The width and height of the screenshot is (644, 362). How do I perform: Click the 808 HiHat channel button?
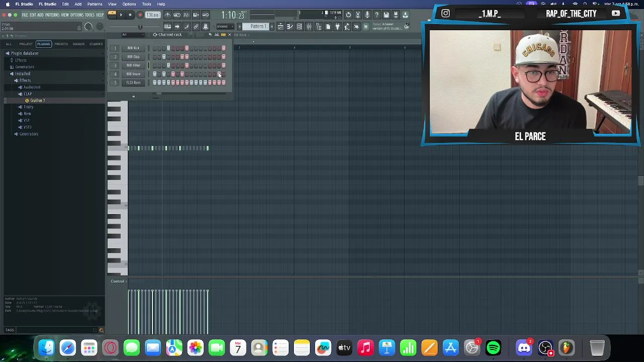133,65
